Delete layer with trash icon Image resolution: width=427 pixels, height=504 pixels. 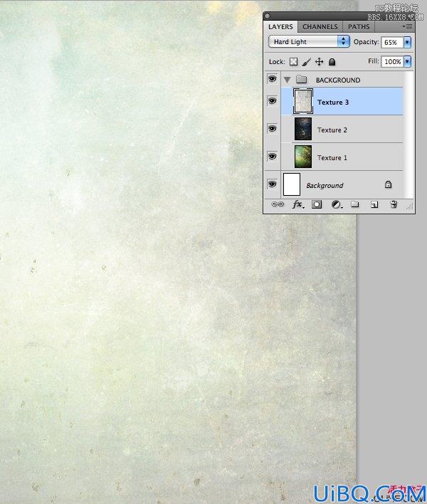[394, 204]
